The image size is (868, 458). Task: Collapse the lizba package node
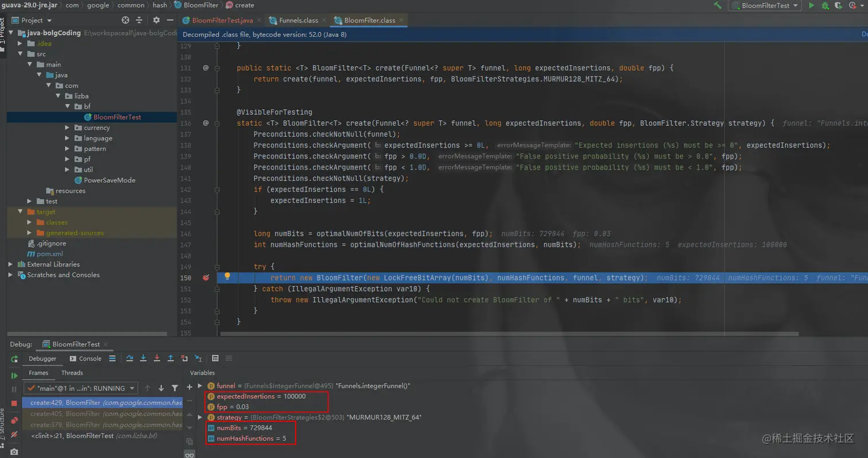click(59, 96)
